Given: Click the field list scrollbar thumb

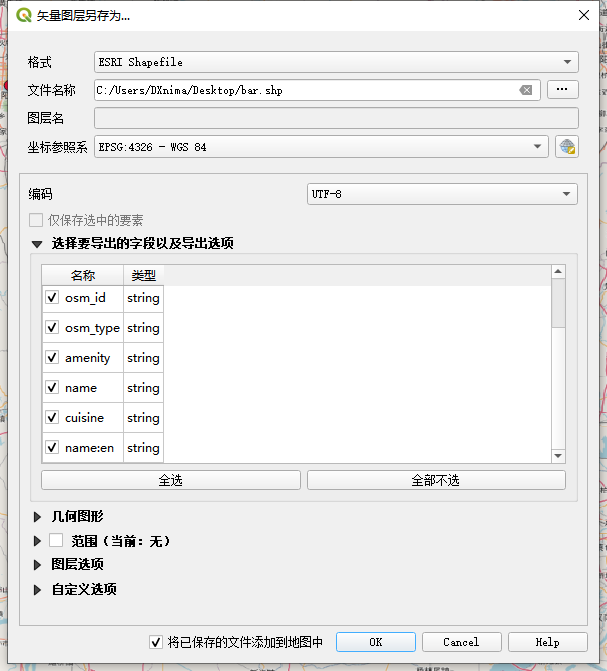Looking at the screenshot, I should [558, 303].
